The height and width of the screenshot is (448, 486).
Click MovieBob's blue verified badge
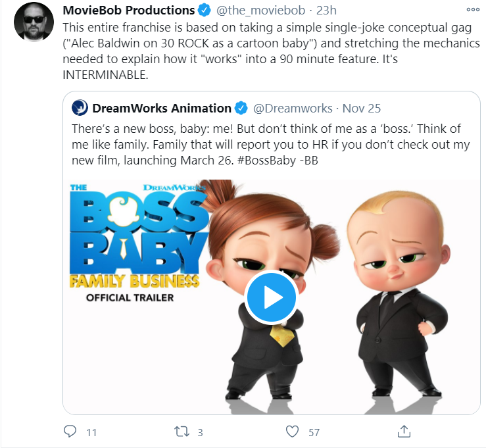[205, 11]
